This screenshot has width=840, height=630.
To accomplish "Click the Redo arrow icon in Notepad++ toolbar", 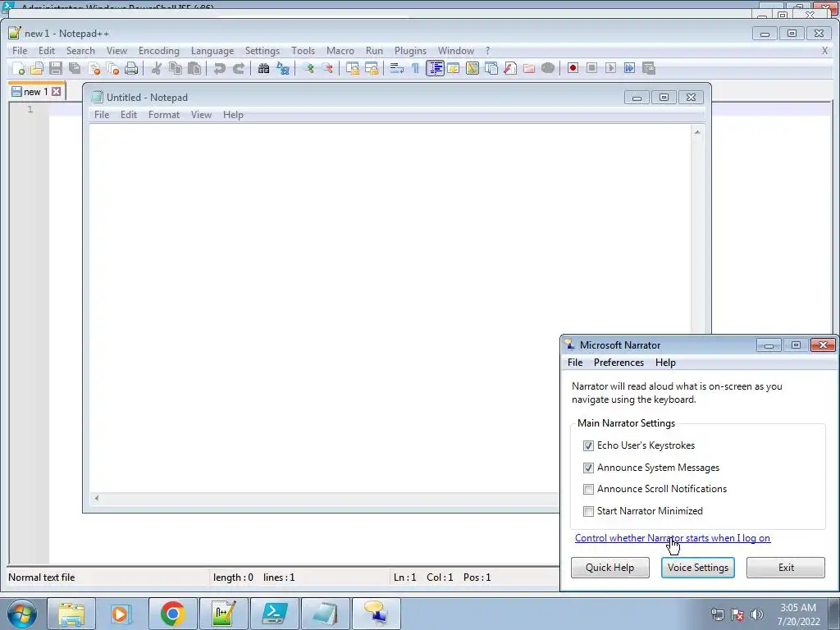I will coord(239,68).
